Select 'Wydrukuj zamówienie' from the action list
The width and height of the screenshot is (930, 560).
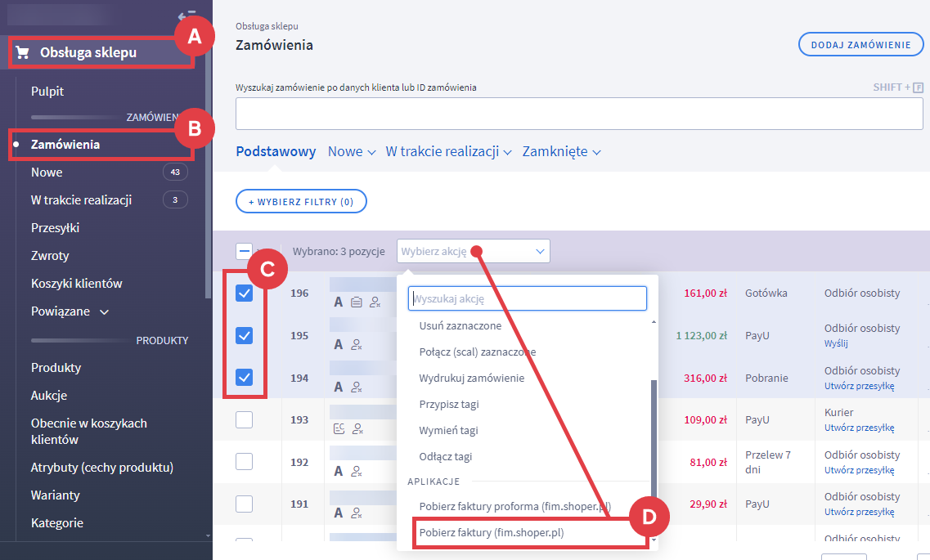[x=472, y=378]
